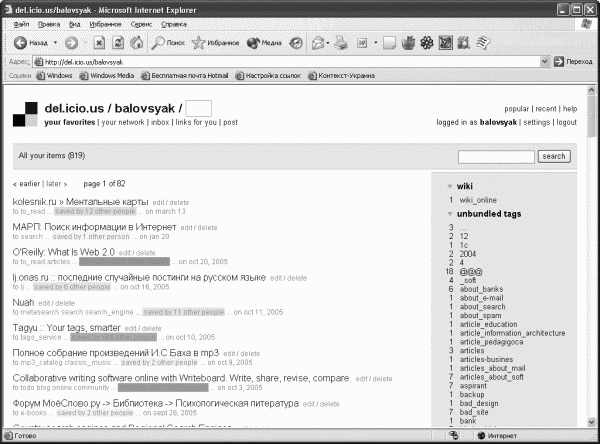The height and width of the screenshot is (444, 600).
Task: Refresh the page using the Refresh icon
Action: coord(118,43)
